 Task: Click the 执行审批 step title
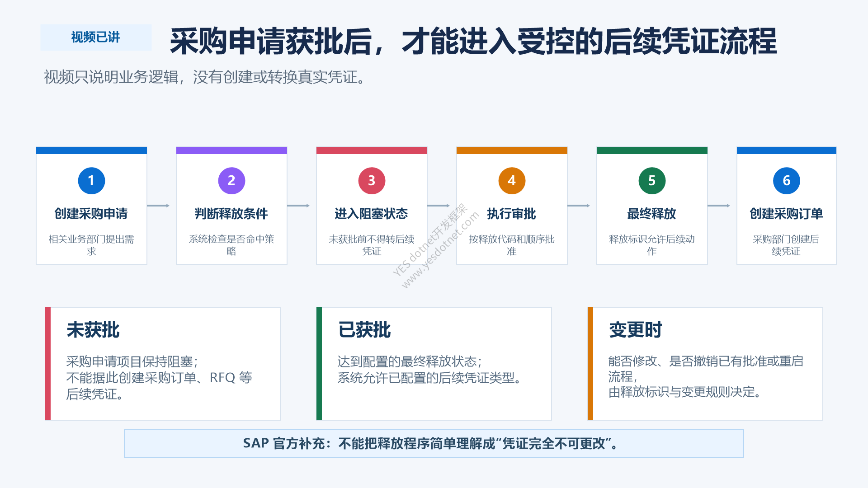(512, 214)
